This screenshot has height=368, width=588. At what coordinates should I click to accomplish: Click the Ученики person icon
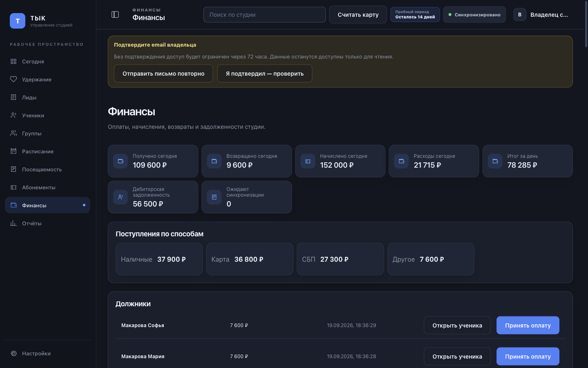pos(13,115)
